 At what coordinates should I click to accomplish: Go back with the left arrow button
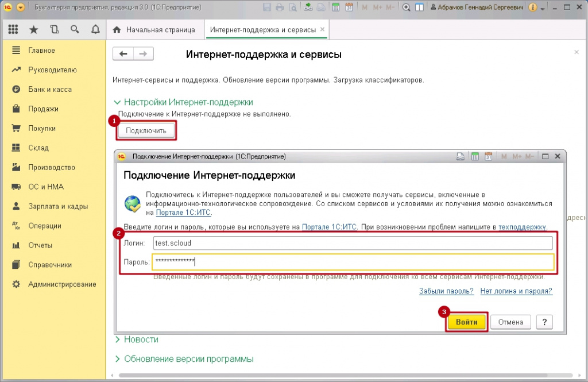click(x=123, y=53)
